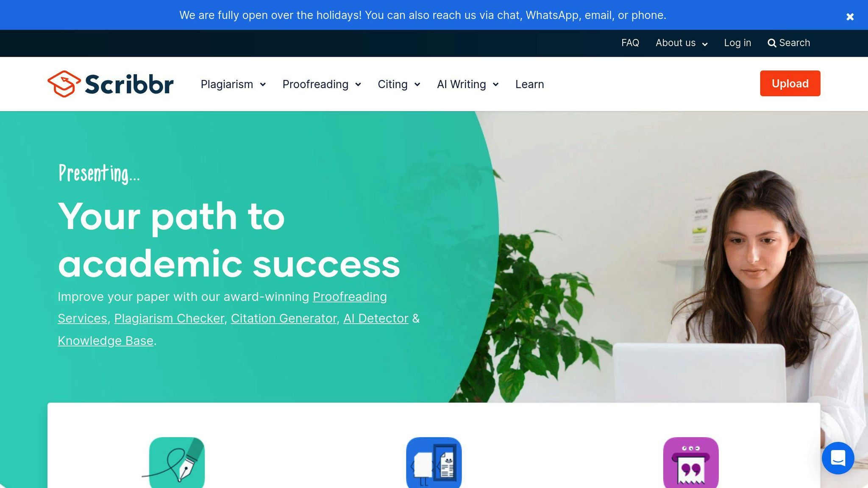Viewport: 868px width, 488px height.
Task: Open the green pen proofreading icon
Action: click(177, 463)
